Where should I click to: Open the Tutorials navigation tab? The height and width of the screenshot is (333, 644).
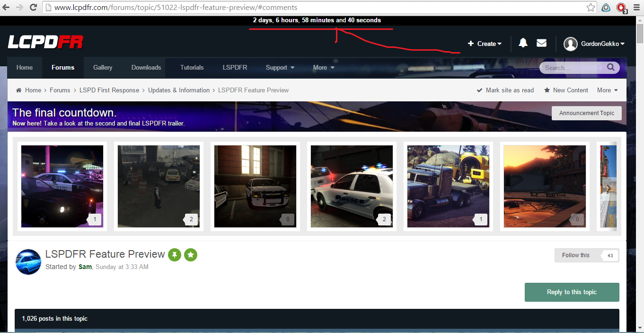192,67
